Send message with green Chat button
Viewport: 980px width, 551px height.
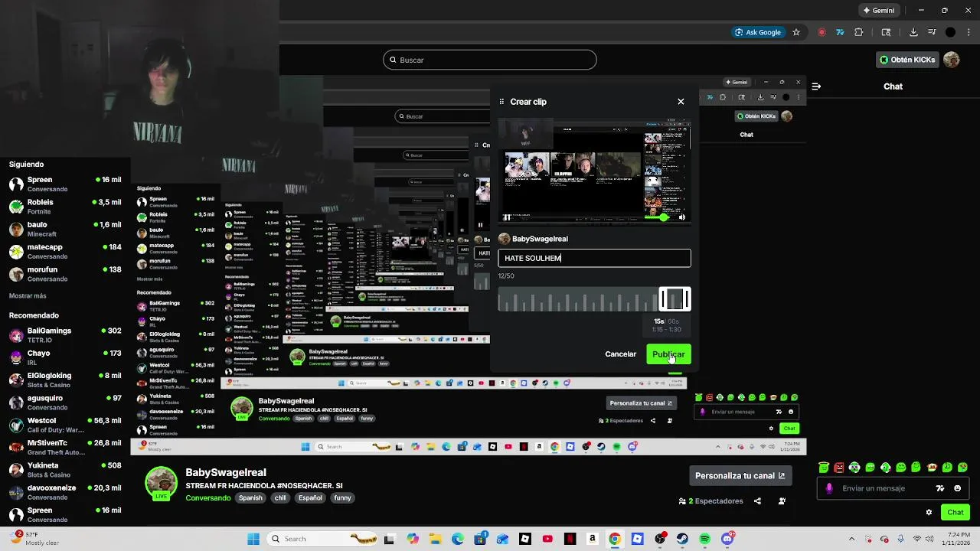[x=955, y=513]
